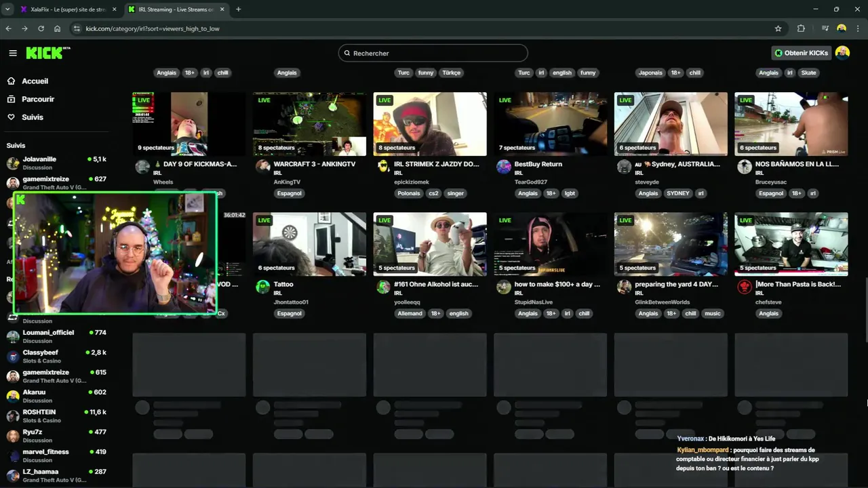868x488 pixels.
Task: Click the browser forward arrow
Action: pyautogui.click(x=24, y=28)
